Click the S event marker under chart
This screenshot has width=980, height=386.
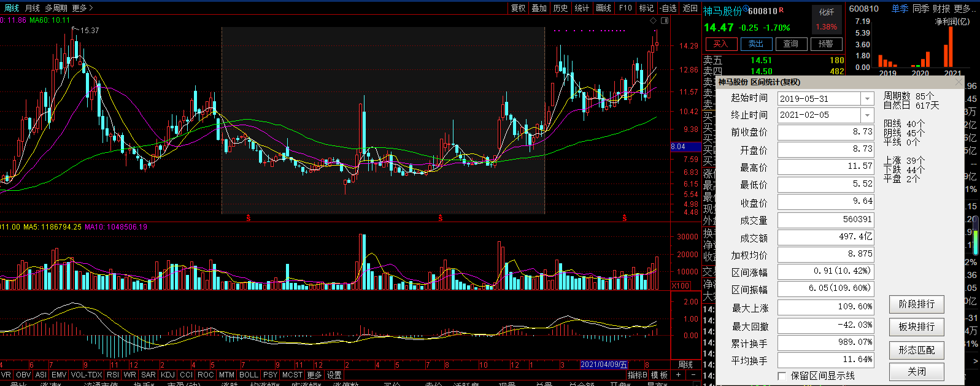249,218
